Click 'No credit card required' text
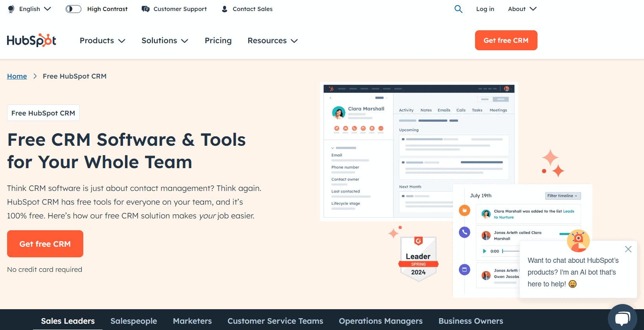 [44, 269]
